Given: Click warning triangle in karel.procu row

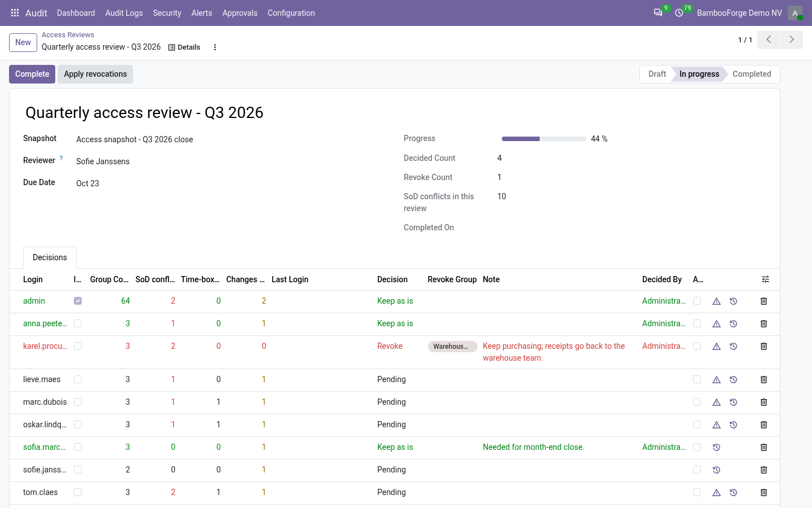Looking at the screenshot, I should pos(717,347).
